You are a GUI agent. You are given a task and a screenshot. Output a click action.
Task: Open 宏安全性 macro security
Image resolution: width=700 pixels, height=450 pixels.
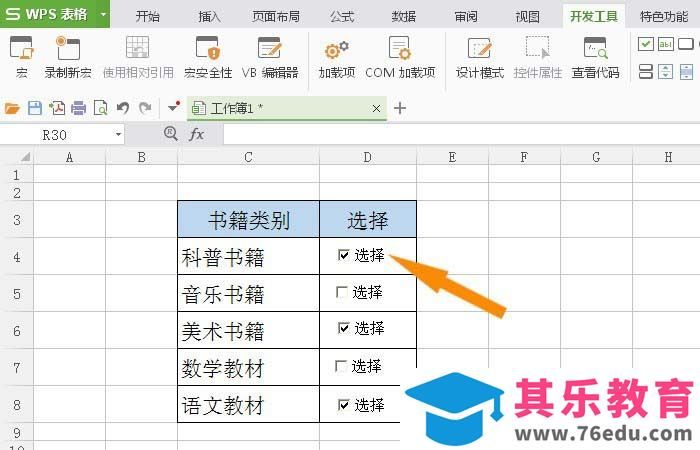[208, 57]
